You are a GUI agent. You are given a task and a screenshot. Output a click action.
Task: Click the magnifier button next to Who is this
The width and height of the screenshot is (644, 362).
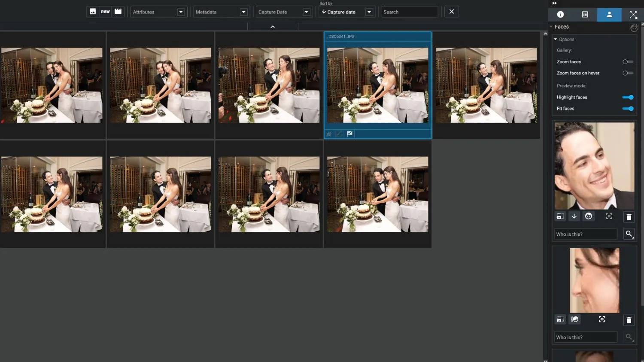[x=629, y=234]
